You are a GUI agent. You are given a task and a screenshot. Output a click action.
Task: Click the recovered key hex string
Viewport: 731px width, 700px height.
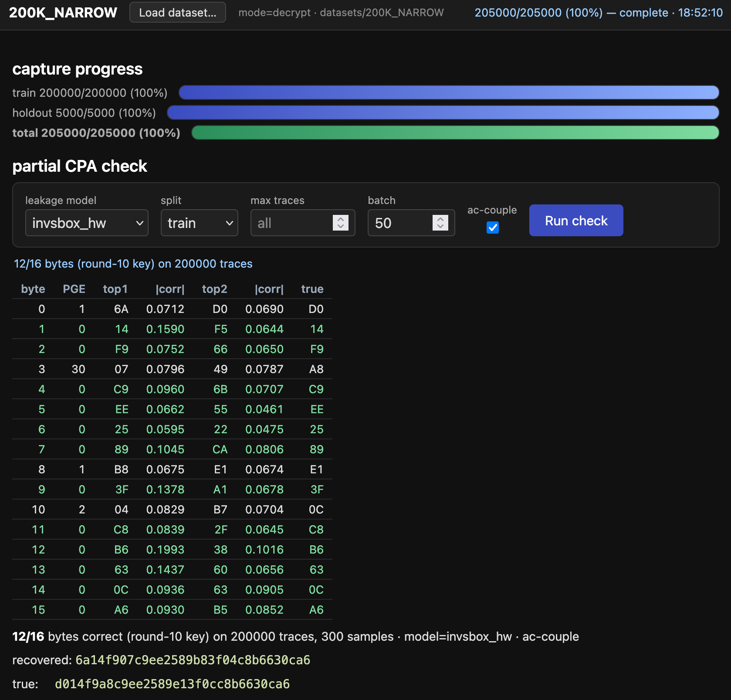193,660
